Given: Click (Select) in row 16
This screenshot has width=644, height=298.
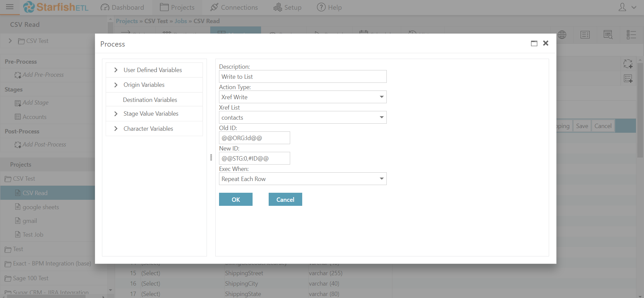Looking at the screenshot, I should pyautogui.click(x=151, y=284).
